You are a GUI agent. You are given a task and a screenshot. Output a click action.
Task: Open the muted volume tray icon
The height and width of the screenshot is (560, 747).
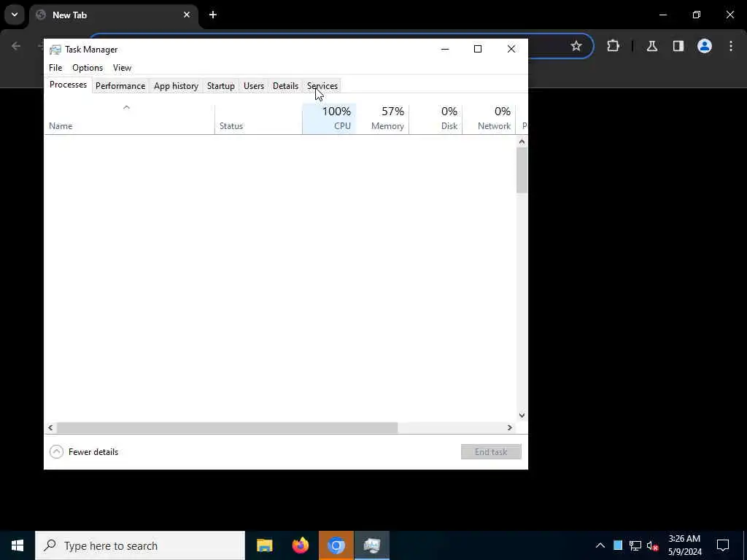(653, 545)
